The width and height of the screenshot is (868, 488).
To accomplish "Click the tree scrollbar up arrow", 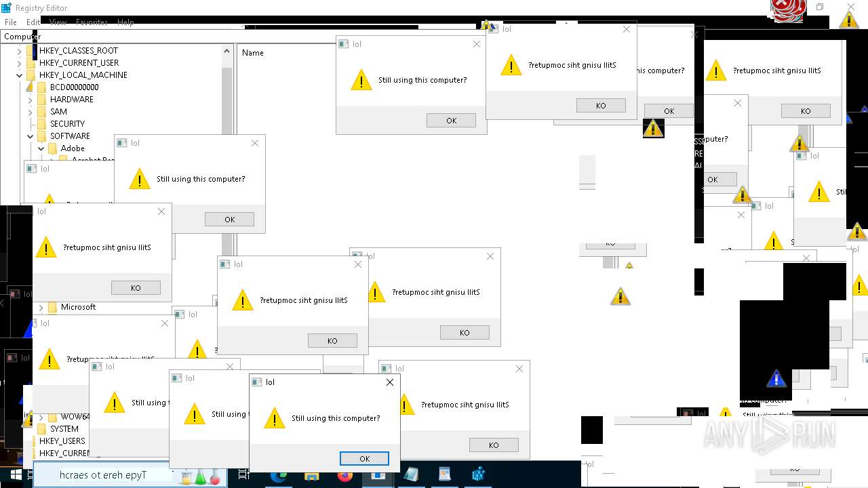I will tap(227, 52).
